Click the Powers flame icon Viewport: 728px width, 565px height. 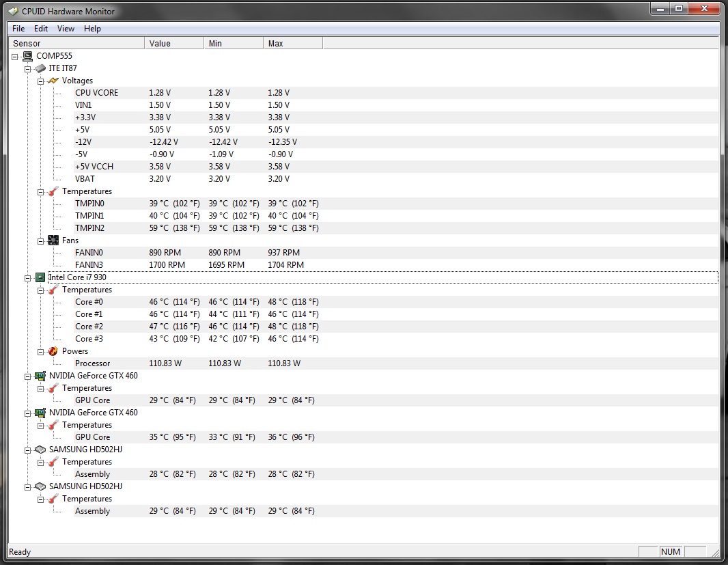pyautogui.click(x=53, y=350)
